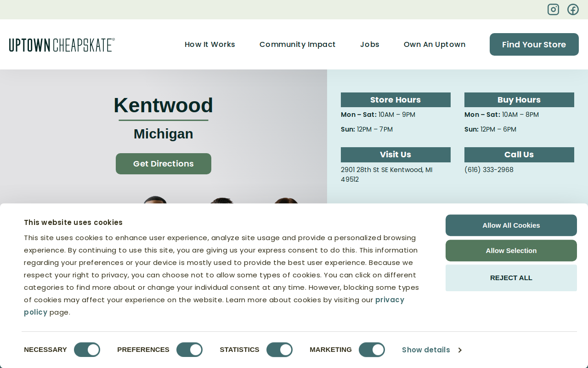
Task: Click the Allow Selection button
Action: pyautogui.click(x=511, y=251)
